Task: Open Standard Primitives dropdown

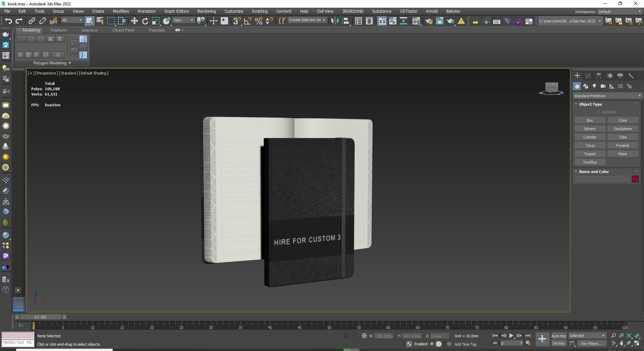Action: (x=607, y=96)
